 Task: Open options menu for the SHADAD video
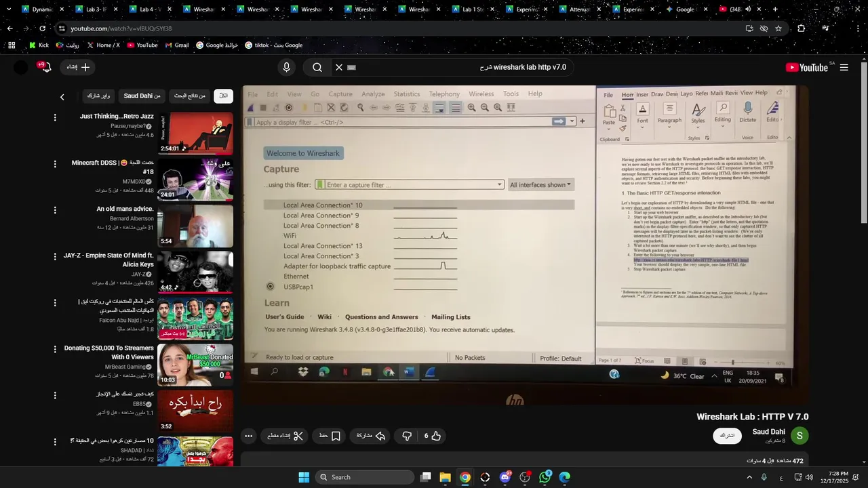coord(55,442)
